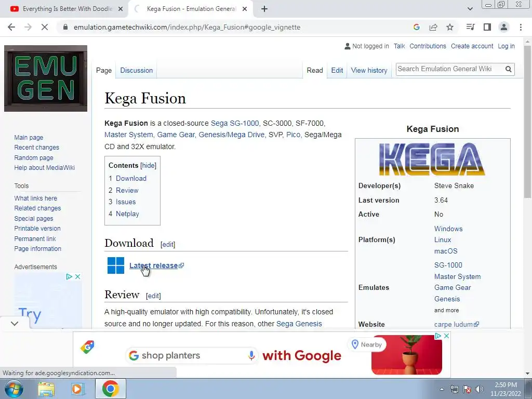Switch to the YouTube Doodle tab
This screenshot has width=532, height=399.
pyautogui.click(x=64, y=9)
